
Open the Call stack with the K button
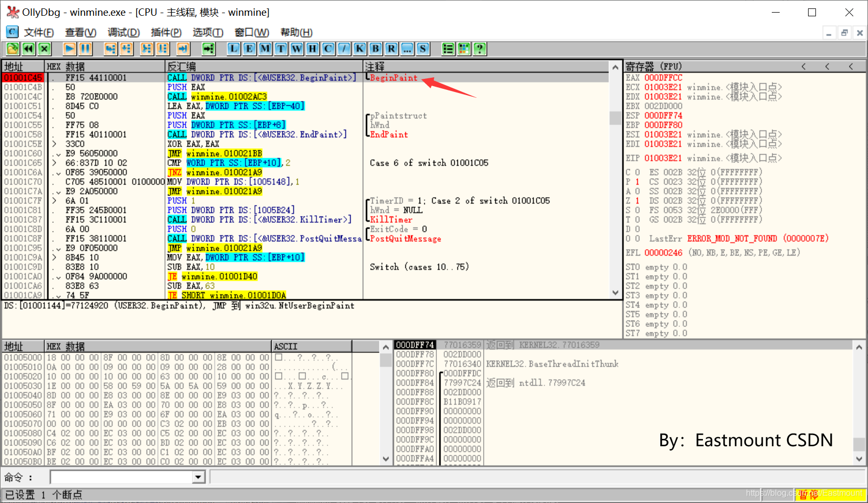[360, 49]
